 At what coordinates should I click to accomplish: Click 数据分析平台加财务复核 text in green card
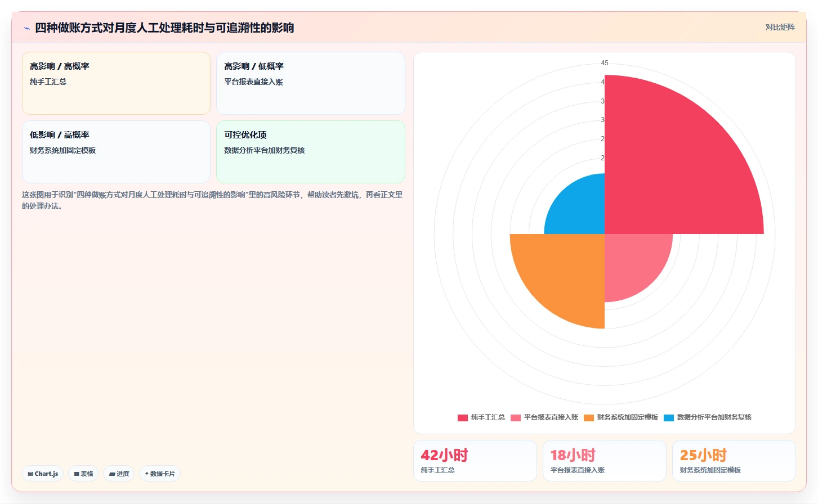click(x=265, y=150)
